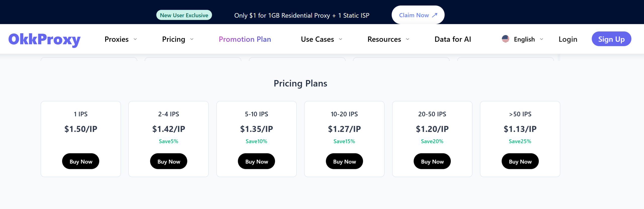Select the Data for AI menu item
Screen dimensions: 644x209
pyautogui.click(x=453, y=39)
